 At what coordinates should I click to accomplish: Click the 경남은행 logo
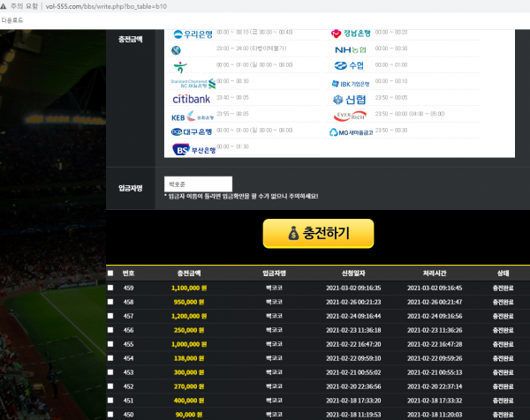coord(351,33)
